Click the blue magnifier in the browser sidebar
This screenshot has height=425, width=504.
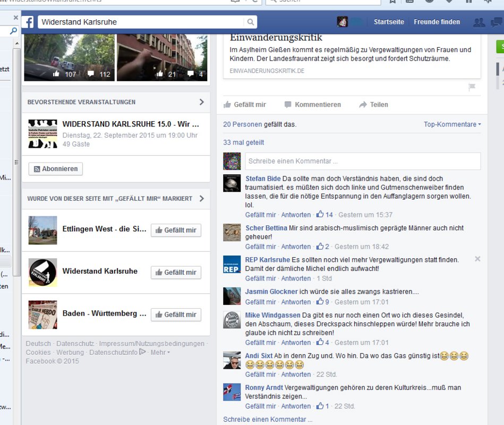[13, 31]
